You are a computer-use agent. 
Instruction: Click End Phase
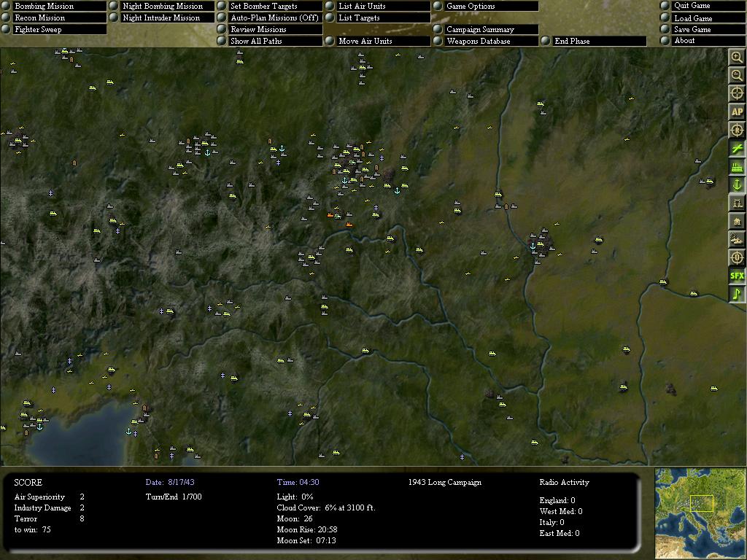(x=594, y=41)
